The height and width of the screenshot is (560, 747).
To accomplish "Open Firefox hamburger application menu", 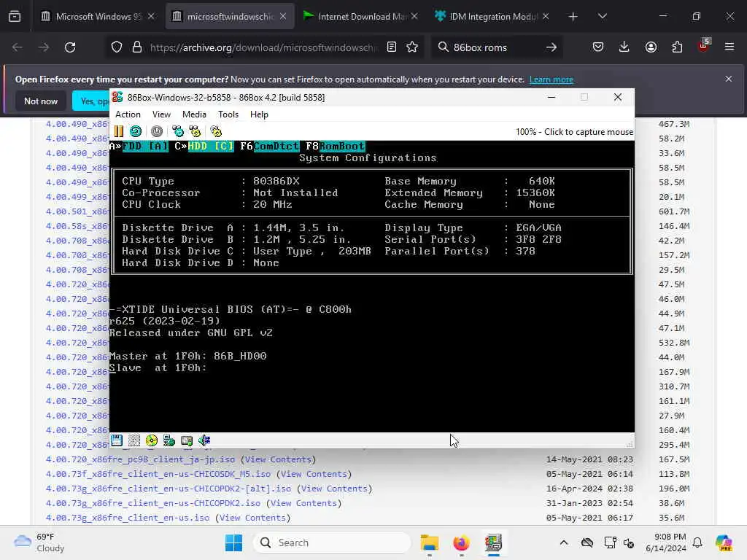I will pyautogui.click(x=729, y=47).
